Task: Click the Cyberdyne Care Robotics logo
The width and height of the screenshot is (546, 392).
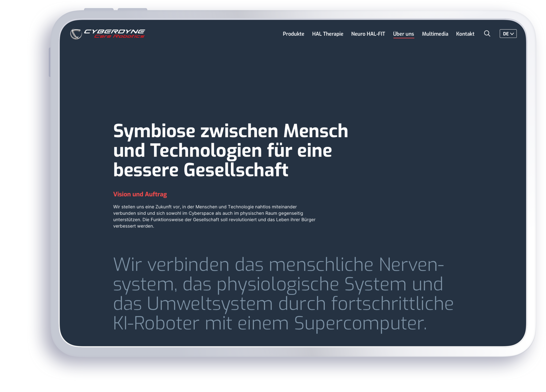Action: [108, 34]
